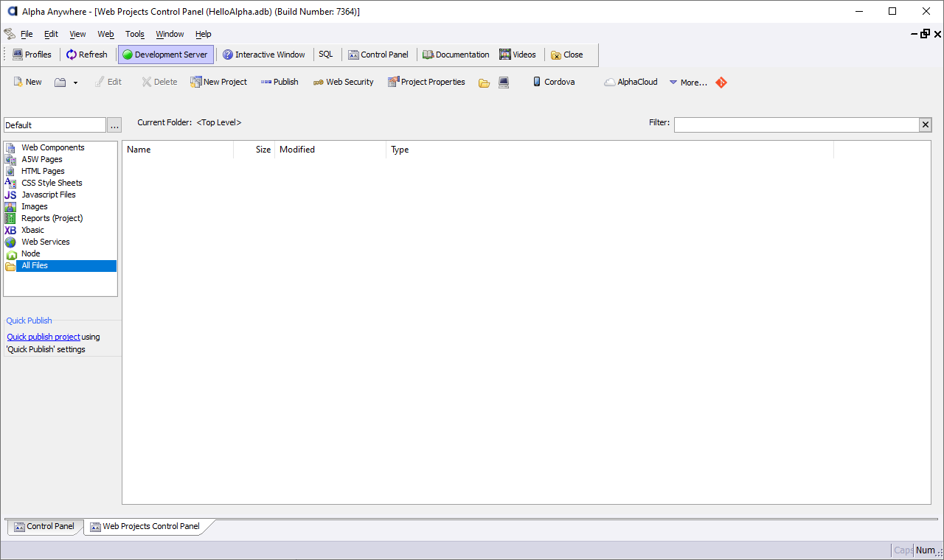
Task: Click the Delete toolbar button
Action: (x=159, y=82)
